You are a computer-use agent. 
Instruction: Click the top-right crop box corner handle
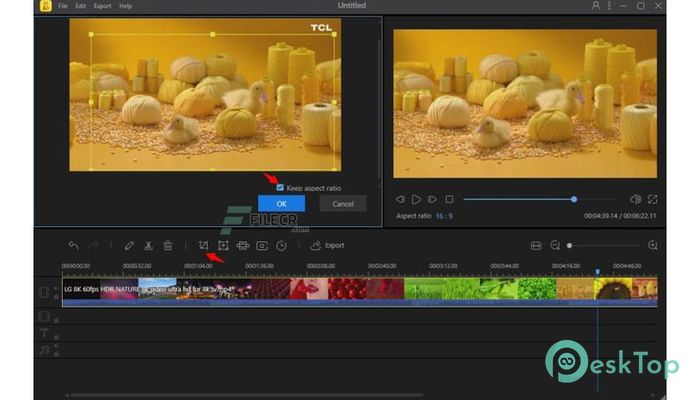click(x=334, y=34)
